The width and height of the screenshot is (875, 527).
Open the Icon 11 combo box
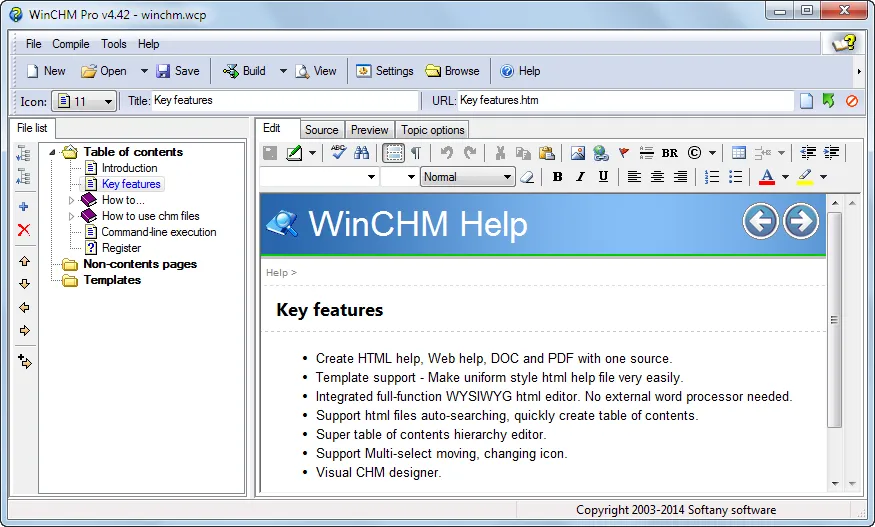click(x=84, y=102)
